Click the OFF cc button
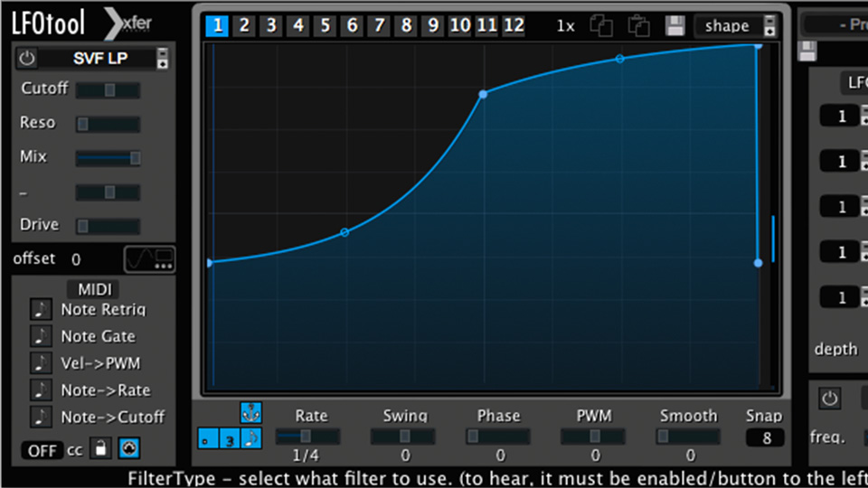 (x=42, y=449)
